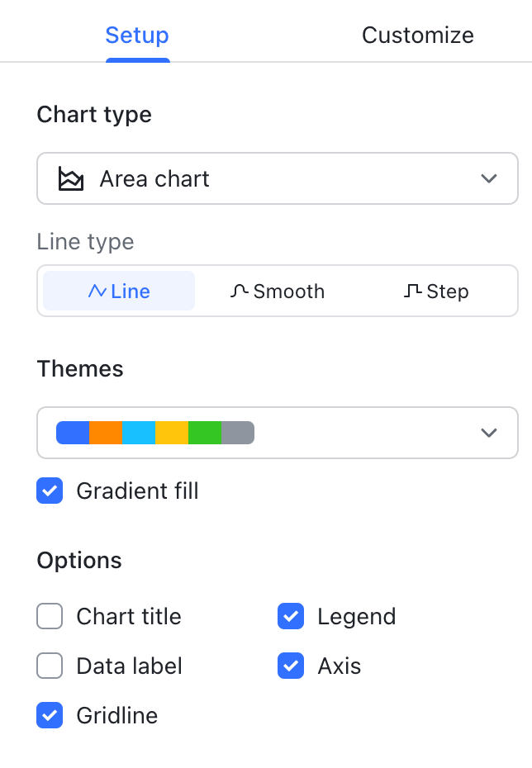
Task: Select the Setup tab
Action: [x=137, y=35]
